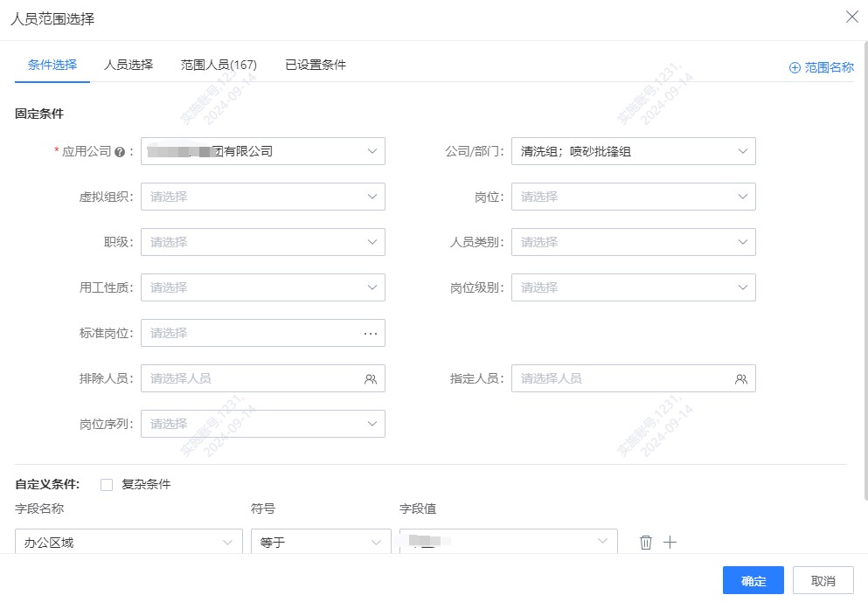Add a new condition row with plus icon
Image resolution: width=868 pixels, height=602 pixels.
[x=670, y=542]
